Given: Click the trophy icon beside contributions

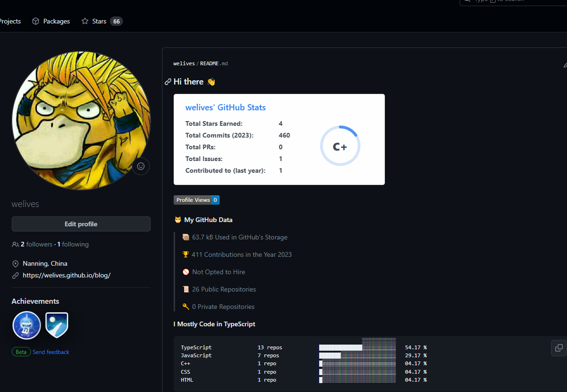Looking at the screenshot, I should click(186, 254).
